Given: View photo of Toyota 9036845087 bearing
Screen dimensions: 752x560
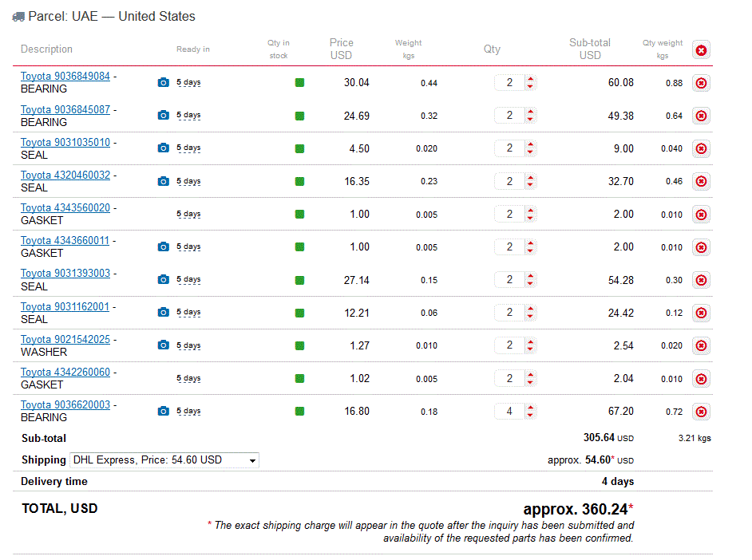Looking at the screenshot, I should [163, 115].
